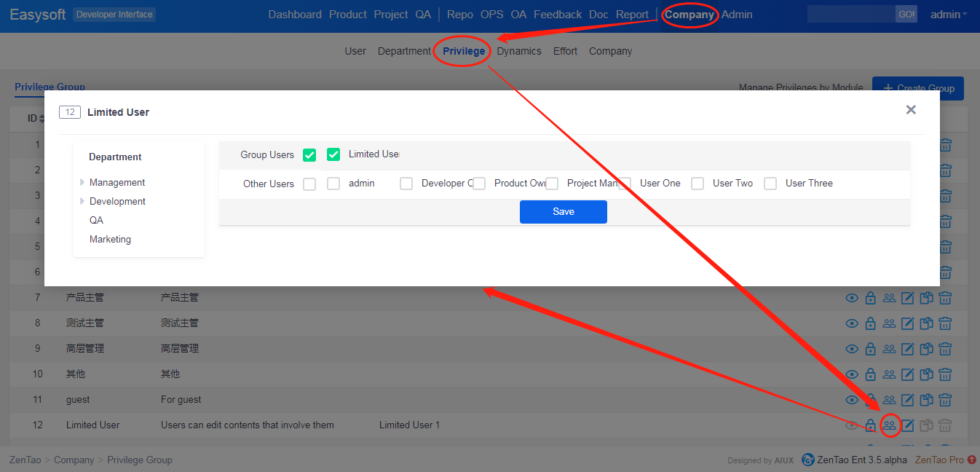The image size is (980, 472).
Task: Open privilege lock for 测试主管 group
Action: tap(870, 323)
